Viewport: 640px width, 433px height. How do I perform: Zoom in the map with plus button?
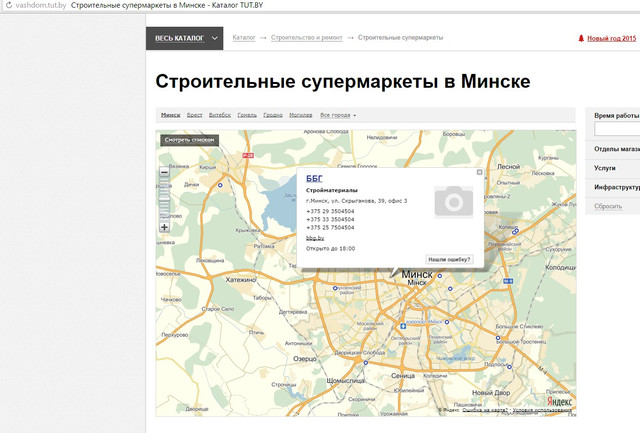click(164, 227)
